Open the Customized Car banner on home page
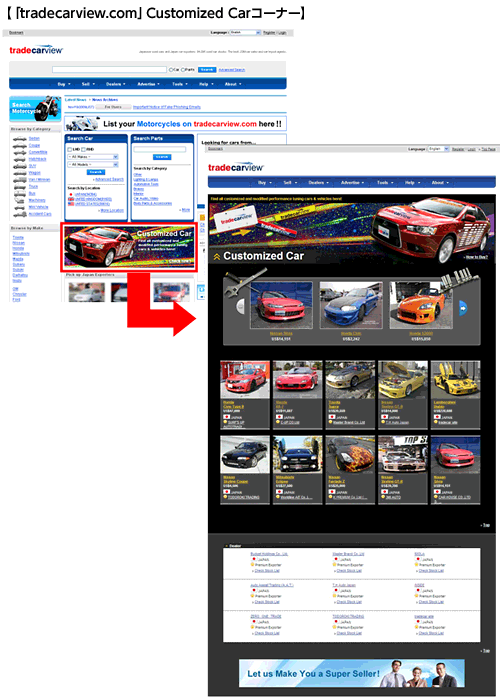The image size is (500, 700). pyautogui.click(x=129, y=248)
